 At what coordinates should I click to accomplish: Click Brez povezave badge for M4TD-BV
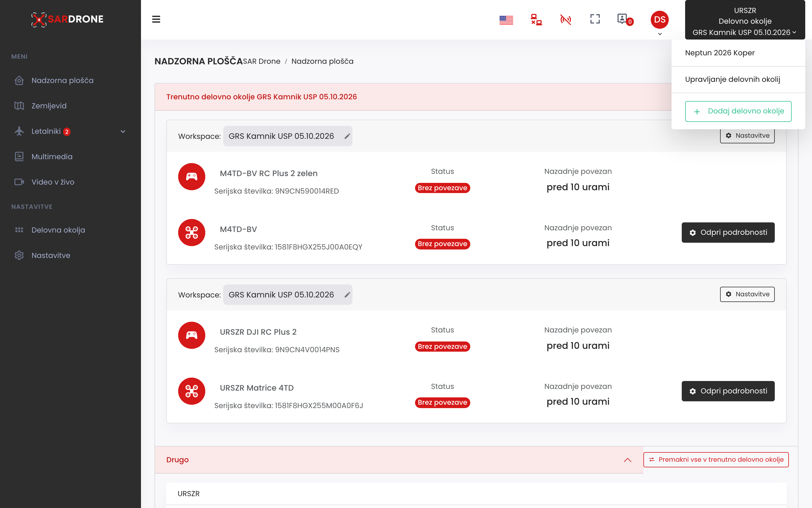(442, 244)
